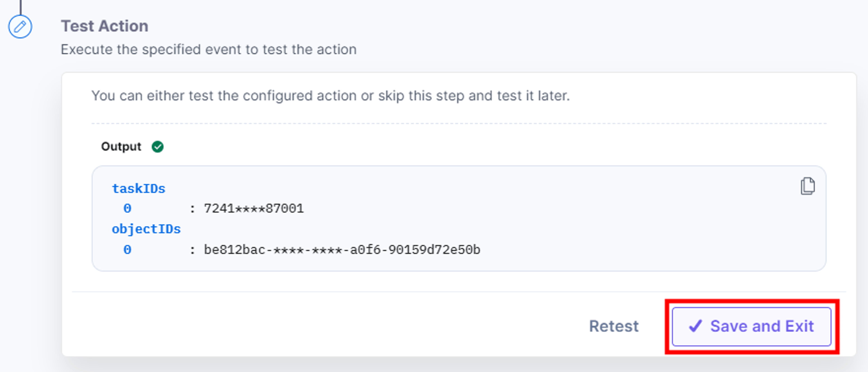The width and height of the screenshot is (868, 372).
Task: Select the task ID value 7241****87001
Action: click(254, 208)
